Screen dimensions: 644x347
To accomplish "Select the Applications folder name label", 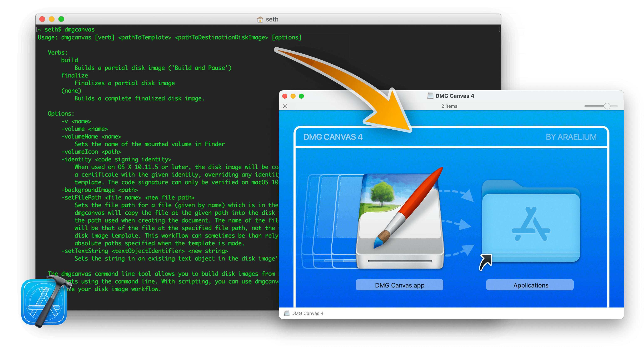I will 531,285.
